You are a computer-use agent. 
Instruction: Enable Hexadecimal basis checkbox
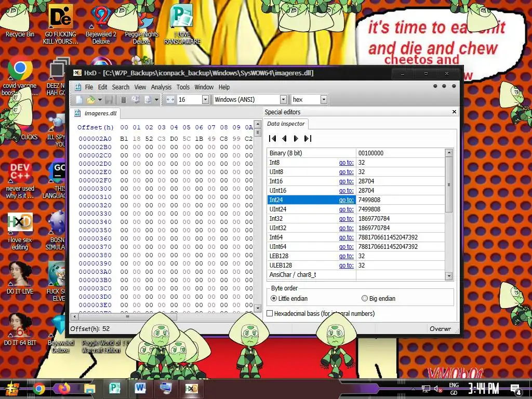click(270, 313)
